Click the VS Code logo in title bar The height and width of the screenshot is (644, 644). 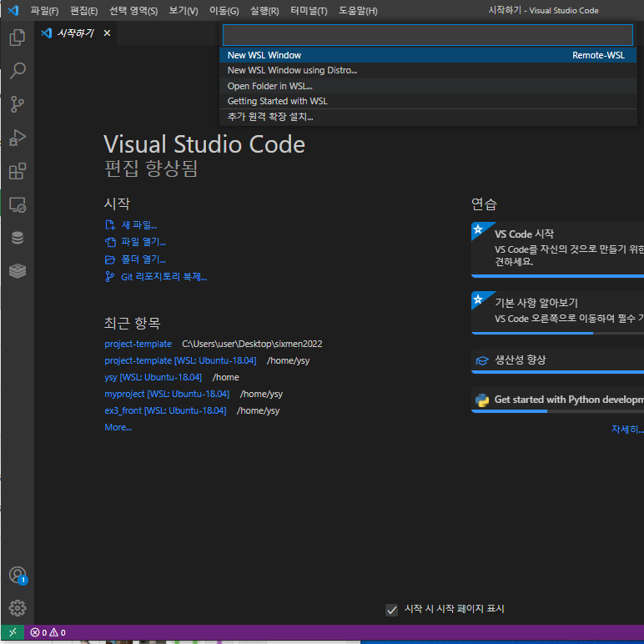(x=13, y=10)
